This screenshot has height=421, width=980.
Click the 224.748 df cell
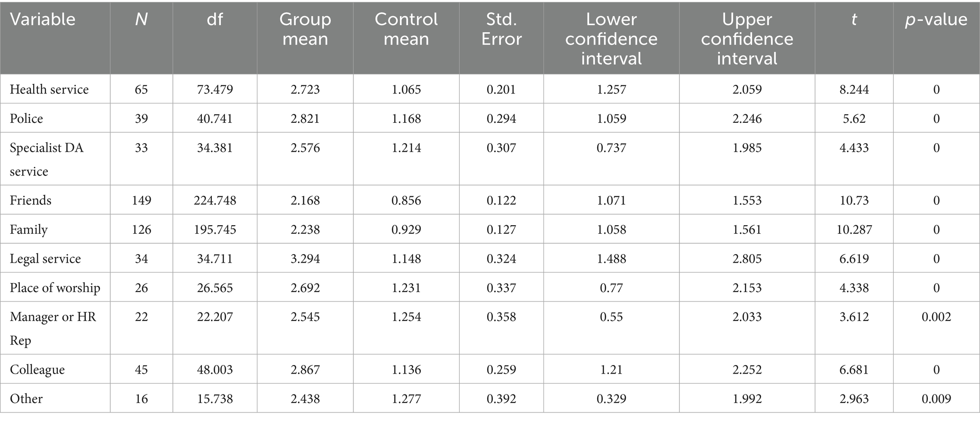click(215, 200)
